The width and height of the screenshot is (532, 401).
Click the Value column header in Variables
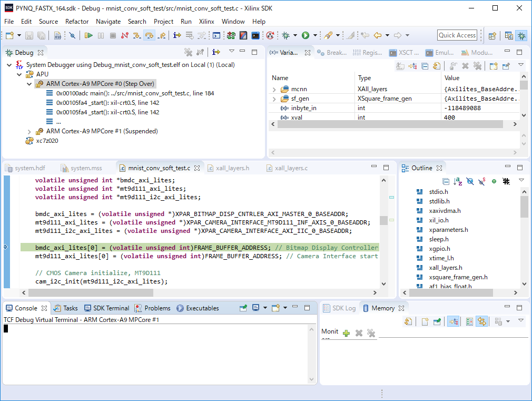(x=451, y=78)
